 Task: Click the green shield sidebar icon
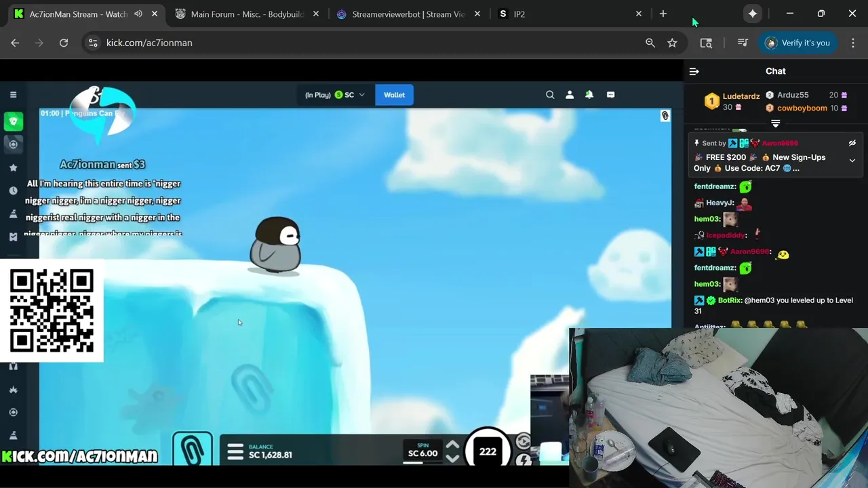[x=13, y=121]
